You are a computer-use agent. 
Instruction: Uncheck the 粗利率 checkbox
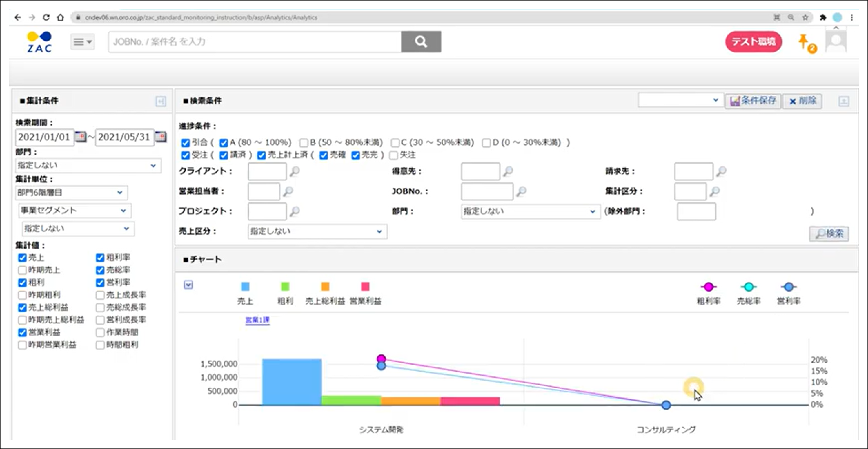(100, 258)
